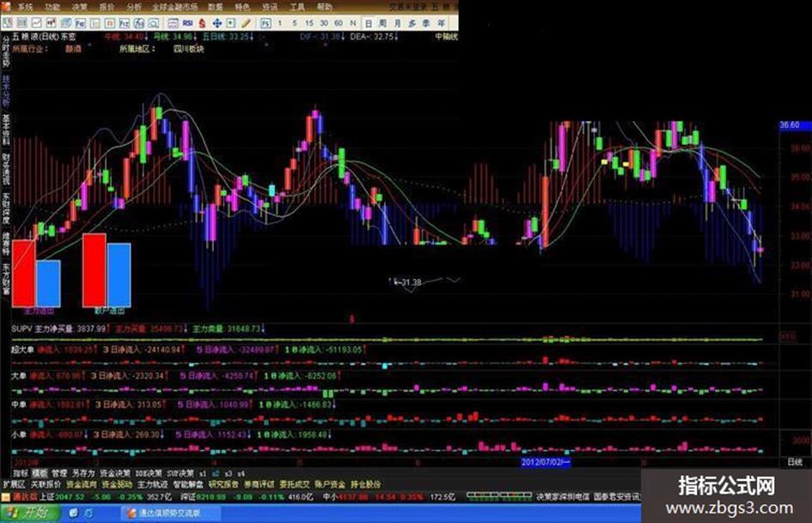Select the 日 daily period button
This screenshot has height=523, width=812.
click(x=369, y=23)
